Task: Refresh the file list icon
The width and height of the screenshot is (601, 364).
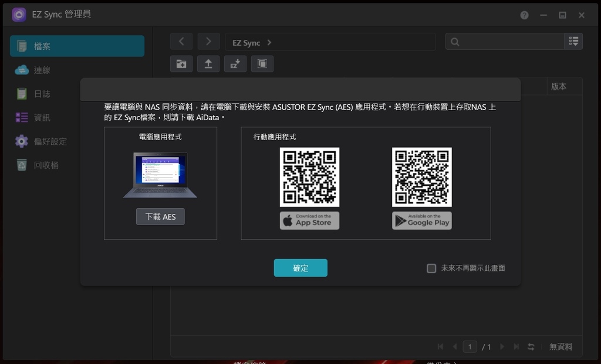Action: [531, 347]
